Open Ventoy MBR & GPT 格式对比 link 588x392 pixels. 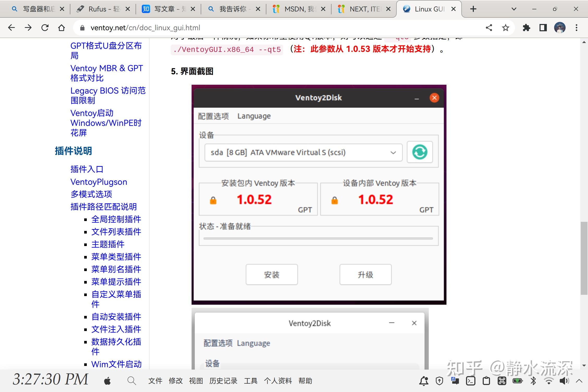coord(107,73)
